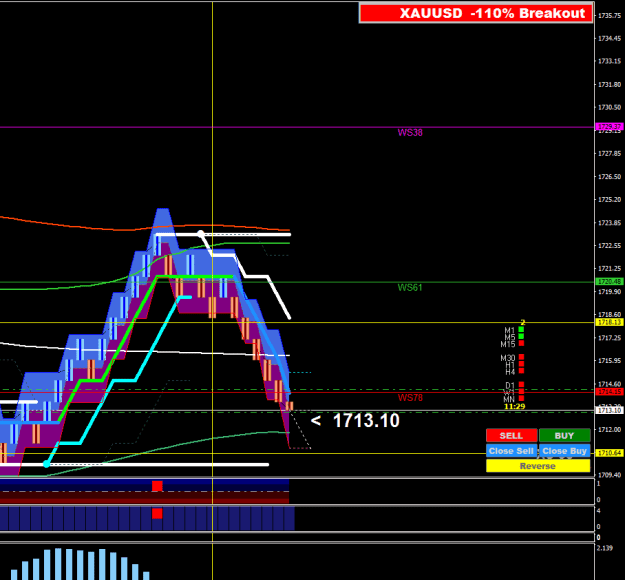Click the white 1713.10 current price tag
Screen dimensions: 625x580
pos(609,410)
